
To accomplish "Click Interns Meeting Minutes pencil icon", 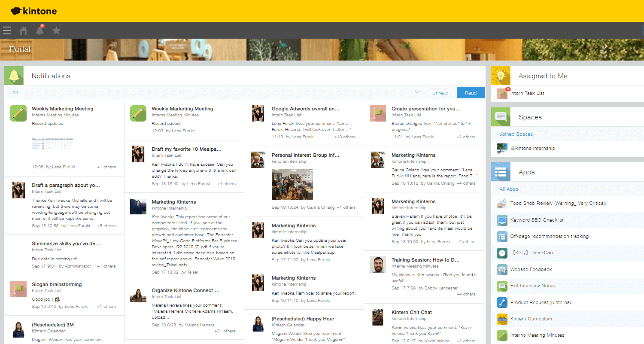I will point(502,335).
